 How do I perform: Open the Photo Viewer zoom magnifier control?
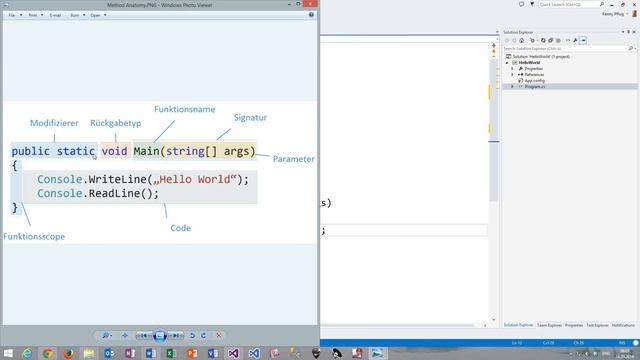pyautogui.click(x=106, y=336)
